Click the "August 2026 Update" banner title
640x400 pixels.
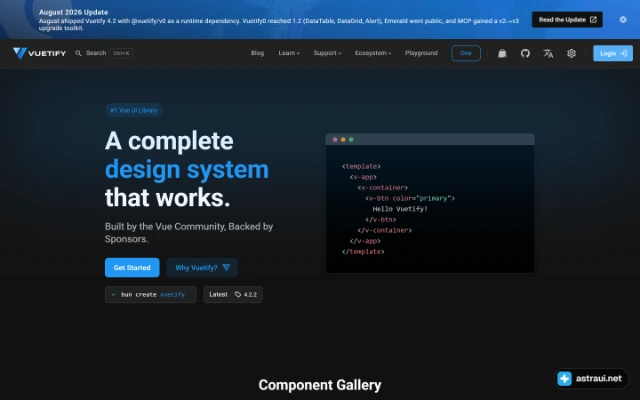(x=73, y=12)
